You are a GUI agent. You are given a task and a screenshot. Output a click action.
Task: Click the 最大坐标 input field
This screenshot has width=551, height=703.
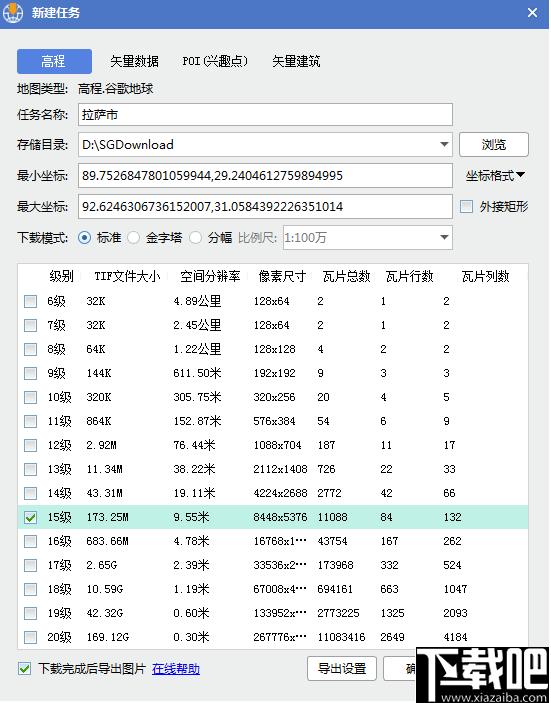point(265,206)
